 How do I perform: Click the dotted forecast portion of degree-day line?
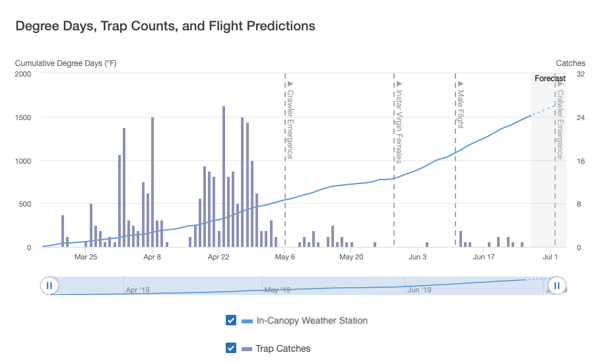tap(543, 111)
